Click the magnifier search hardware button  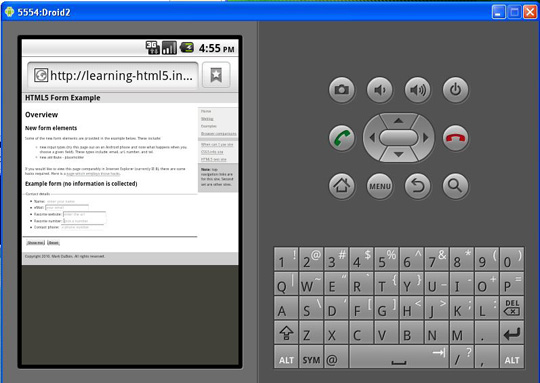point(455,186)
